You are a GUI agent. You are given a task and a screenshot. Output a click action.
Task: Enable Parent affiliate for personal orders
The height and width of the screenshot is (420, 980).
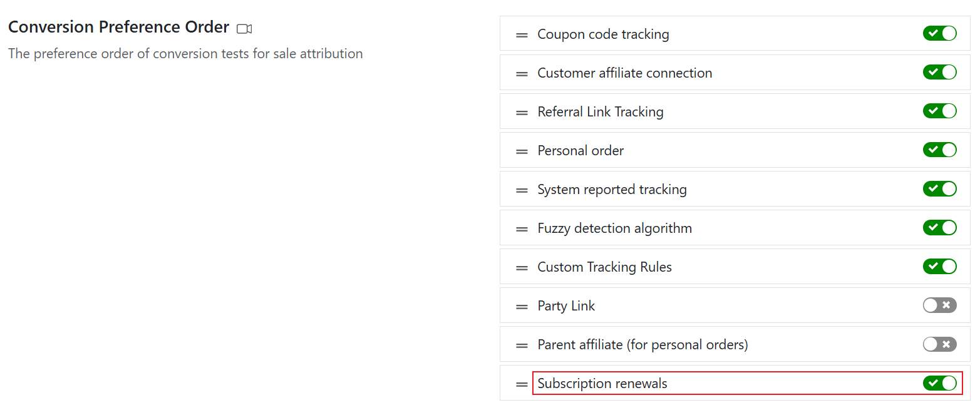click(939, 344)
